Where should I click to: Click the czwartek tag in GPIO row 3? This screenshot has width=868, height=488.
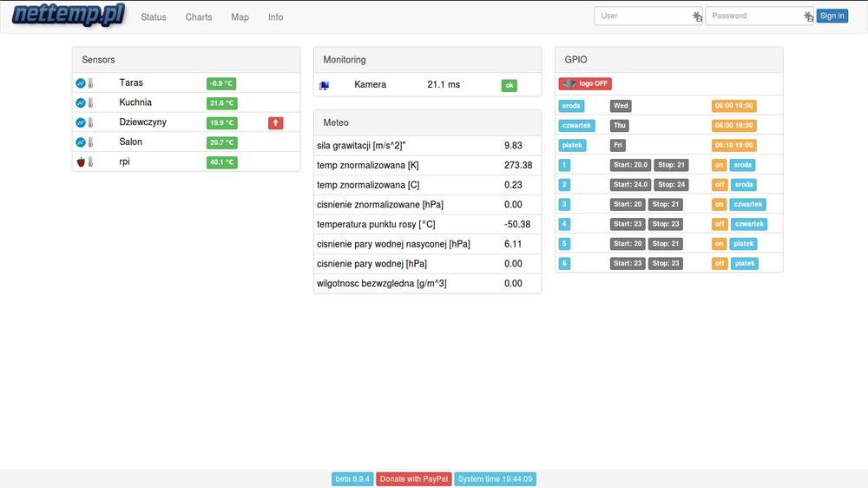[x=748, y=204]
